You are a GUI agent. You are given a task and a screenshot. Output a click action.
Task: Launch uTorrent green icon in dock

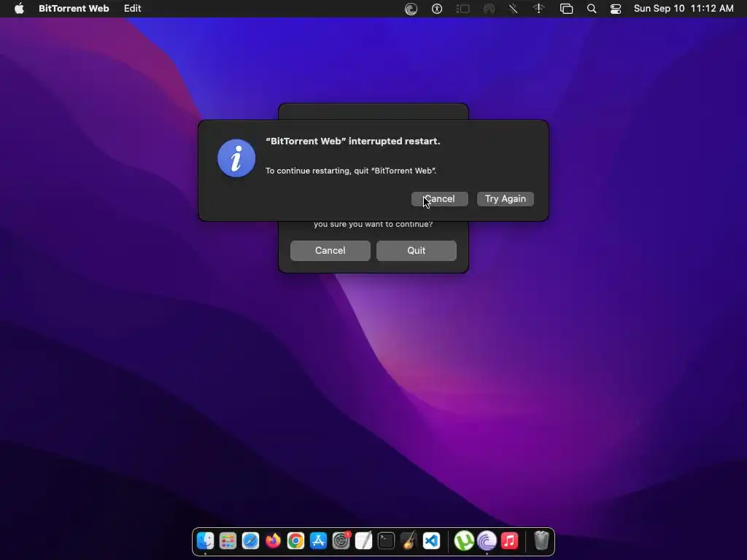click(x=463, y=541)
